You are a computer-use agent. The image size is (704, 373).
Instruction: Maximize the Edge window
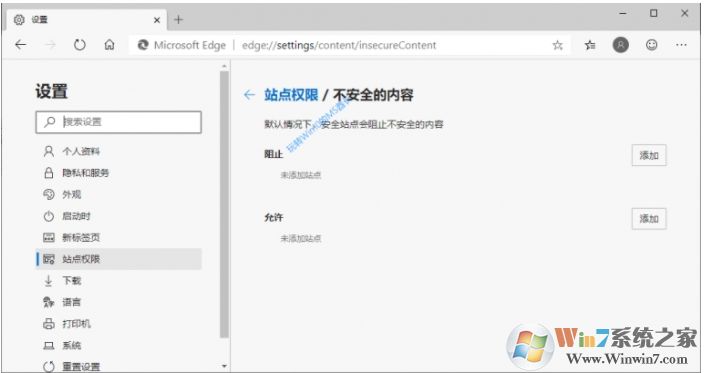[654, 13]
